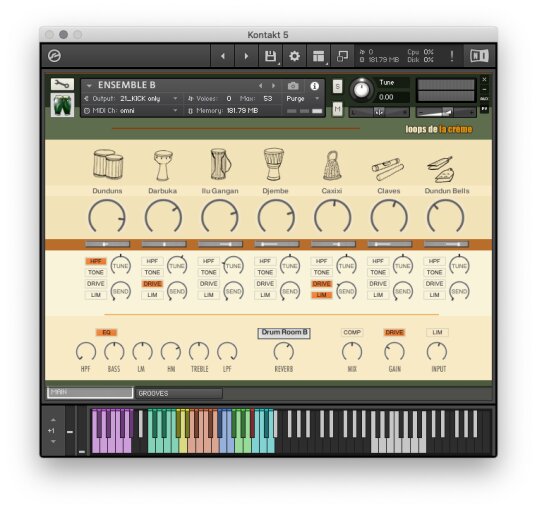The width and height of the screenshot is (537, 510).
Task: Click the master Tune knob
Action: (361, 90)
